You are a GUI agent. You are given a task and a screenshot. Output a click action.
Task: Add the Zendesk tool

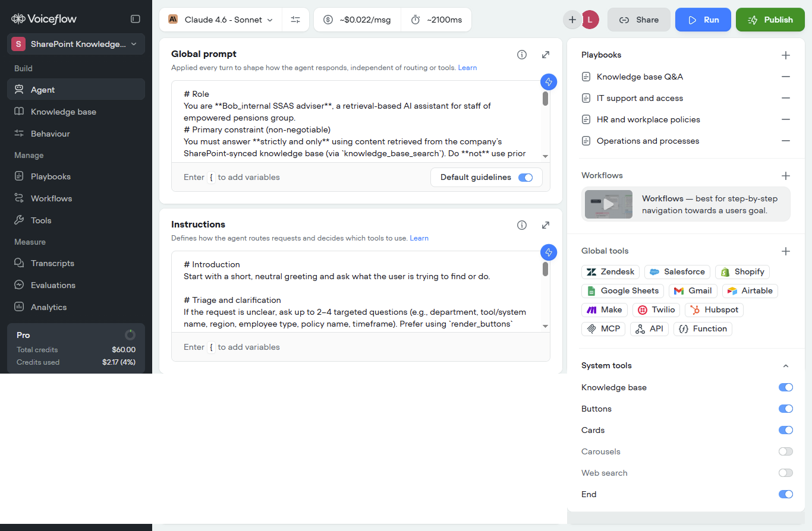click(610, 272)
